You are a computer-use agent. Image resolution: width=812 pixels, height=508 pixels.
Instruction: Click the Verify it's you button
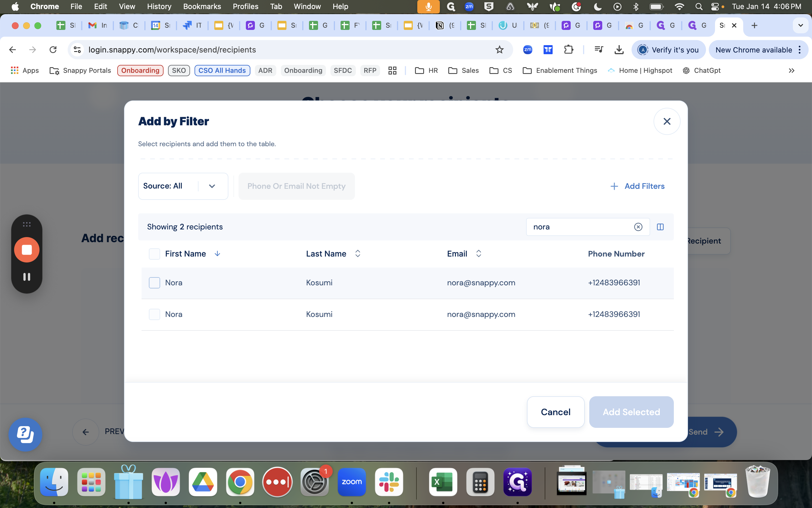pos(669,50)
